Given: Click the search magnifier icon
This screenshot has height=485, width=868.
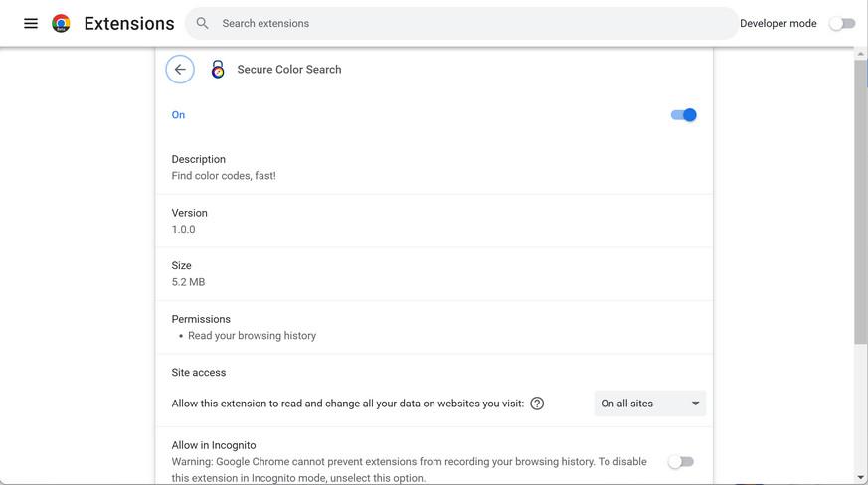Looking at the screenshot, I should 203,23.
